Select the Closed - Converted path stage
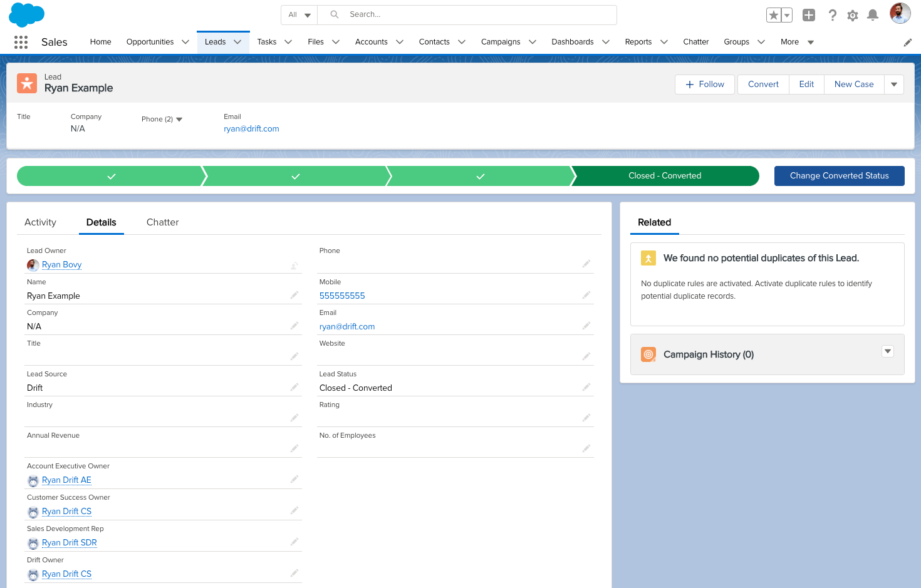This screenshot has width=921, height=588. click(665, 176)
